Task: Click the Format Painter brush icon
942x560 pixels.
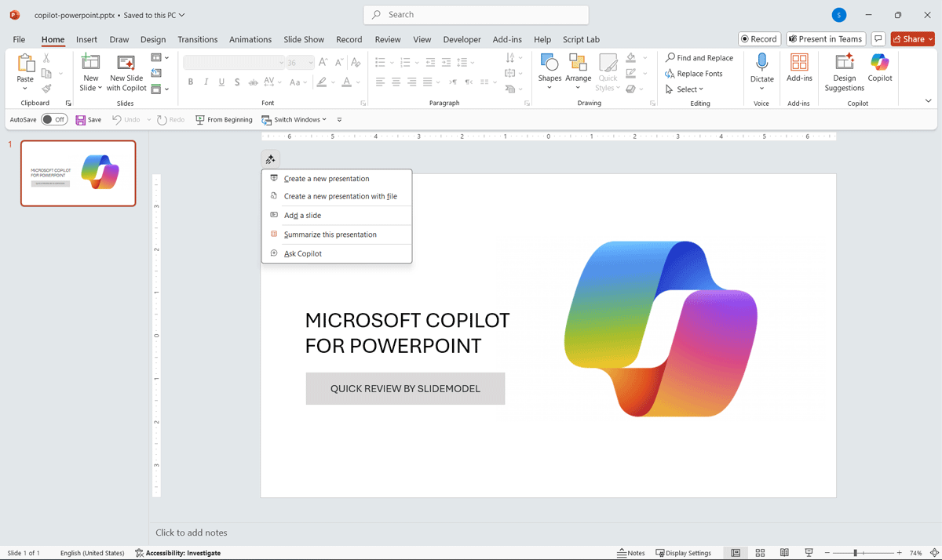Action: pos(47,89)
